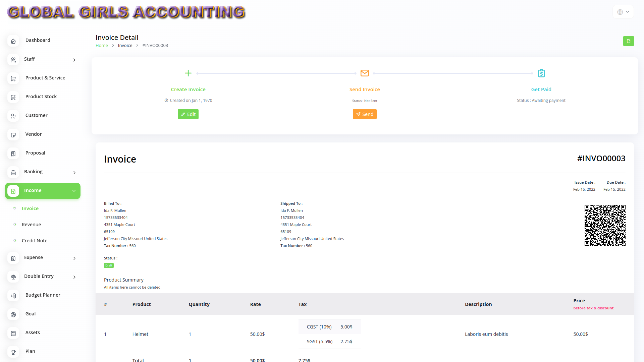
Task: Expand the Staff submenu chevron
Action: pyautogui.click(x=74, y=60)
